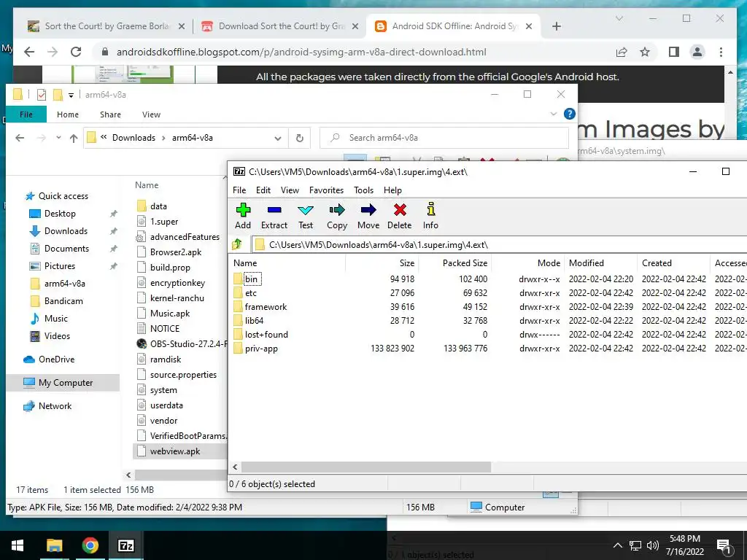Expand the Explorer ribbon chevron
This screenshot has width=747, height=560.
(553, 114)
